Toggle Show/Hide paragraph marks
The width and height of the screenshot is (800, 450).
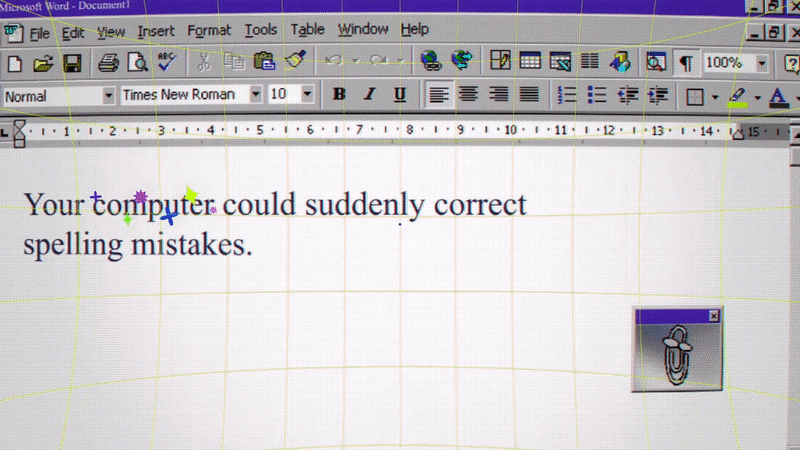pos(686,63)
